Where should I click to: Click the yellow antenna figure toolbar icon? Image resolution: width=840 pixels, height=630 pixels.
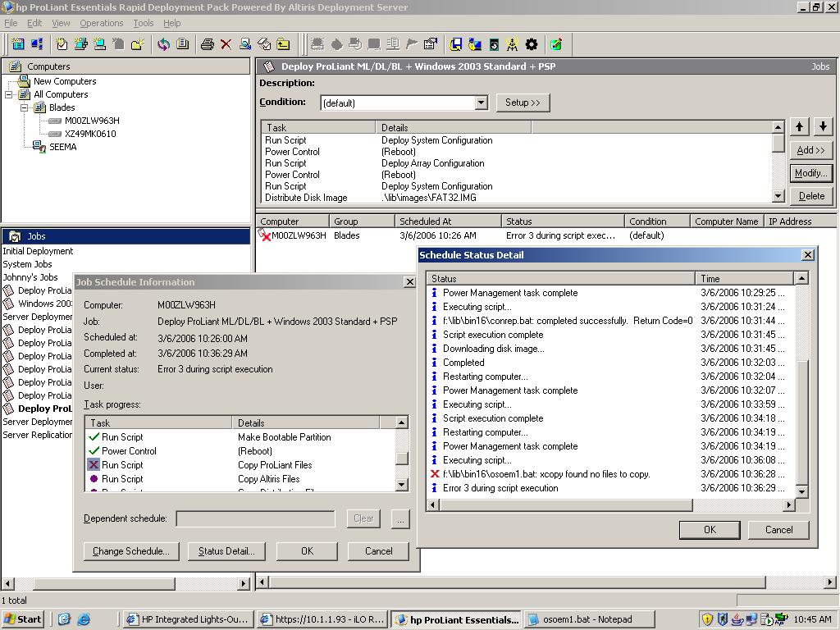coord(512,44)
